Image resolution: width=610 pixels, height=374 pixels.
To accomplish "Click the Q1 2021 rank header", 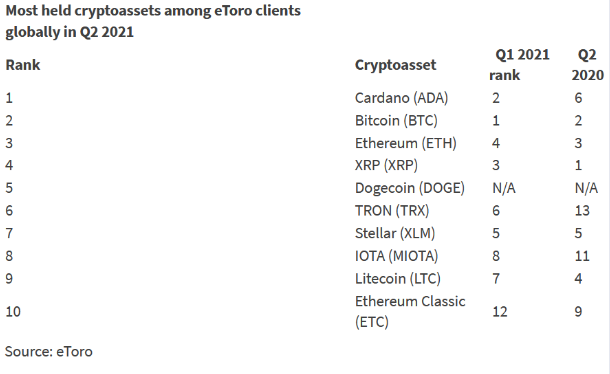I will click(x=519, y=65).
